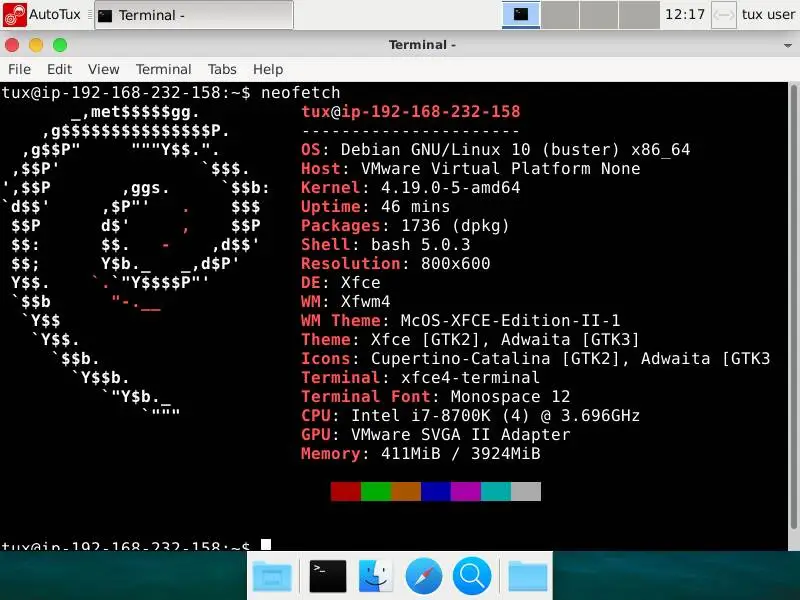Launch the terminal emulator from dock
The image size is (800, 600).
tap(328, 576)
